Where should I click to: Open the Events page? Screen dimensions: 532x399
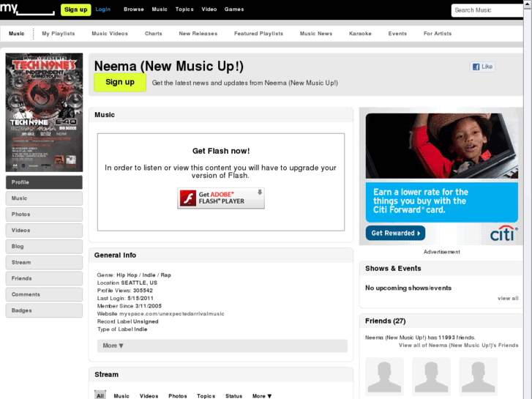click(397, 34)
